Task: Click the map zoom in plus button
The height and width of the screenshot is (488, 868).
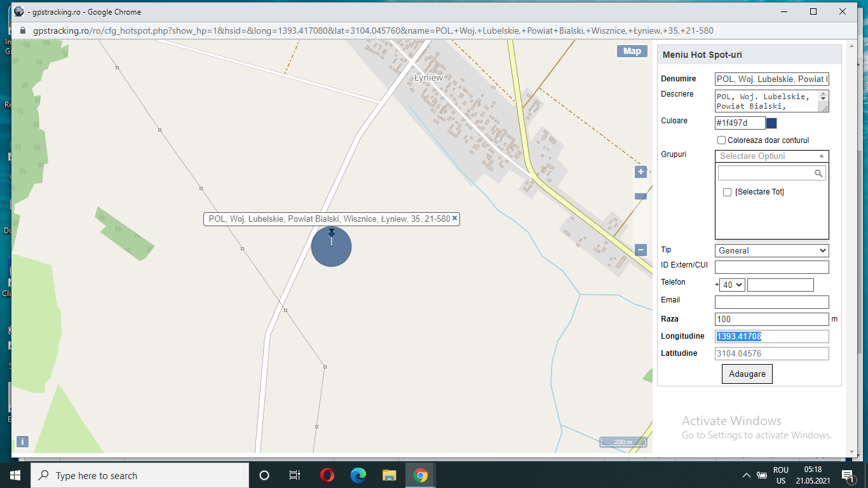Action: [641, 172]
